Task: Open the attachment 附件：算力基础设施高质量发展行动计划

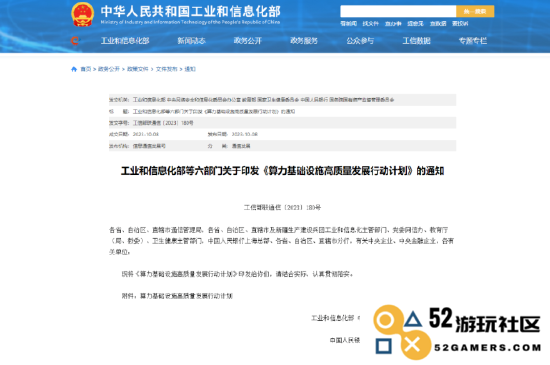Action: tap(177, 296)
